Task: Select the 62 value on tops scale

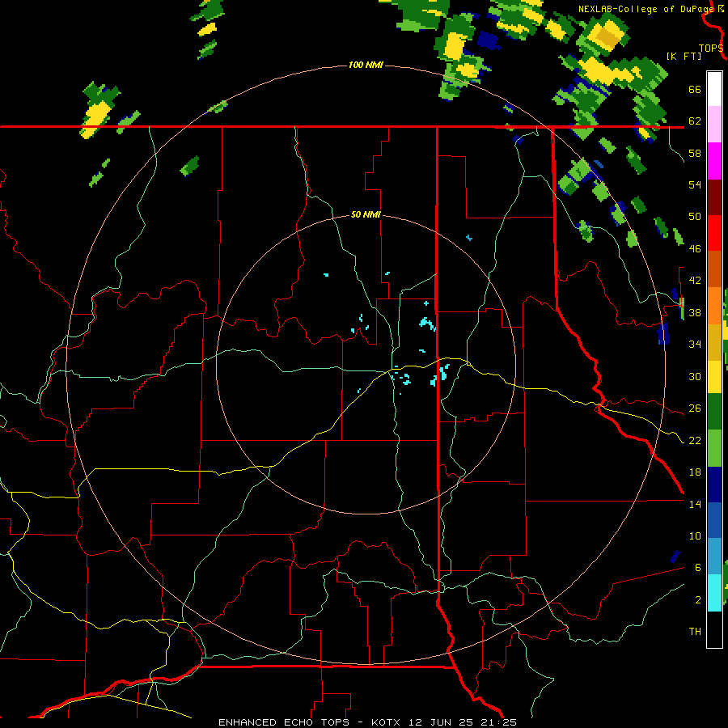Action: pyautogui.click(x=695, y=121)
